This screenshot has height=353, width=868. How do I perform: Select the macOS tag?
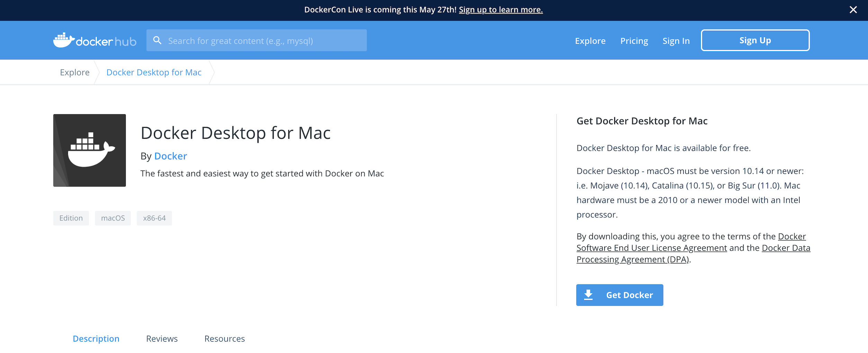point(113,218)
